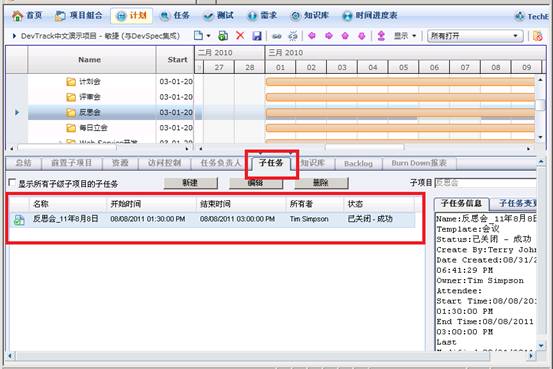The width and height of the screenshot is (553, 369).
Task: Click the new document toolbar icon
Action: point(199,36)
